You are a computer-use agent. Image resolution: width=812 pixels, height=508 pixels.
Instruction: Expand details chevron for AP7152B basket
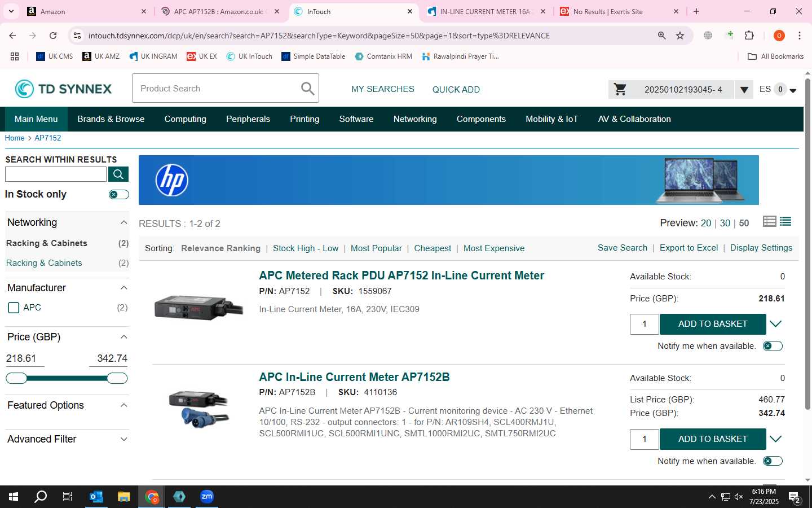[x=776, y=439]
